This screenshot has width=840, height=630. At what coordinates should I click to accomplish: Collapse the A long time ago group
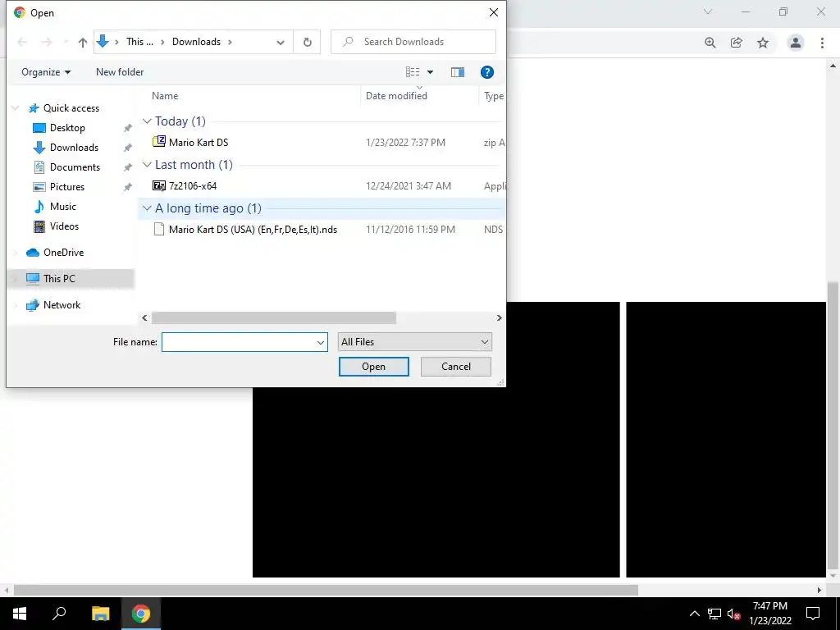(x=147, y=208)
